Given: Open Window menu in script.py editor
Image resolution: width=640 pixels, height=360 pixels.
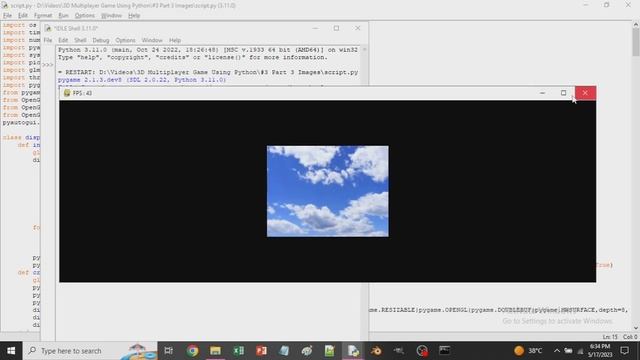Looking at the screenshot, I should click(x=111, y=16).
